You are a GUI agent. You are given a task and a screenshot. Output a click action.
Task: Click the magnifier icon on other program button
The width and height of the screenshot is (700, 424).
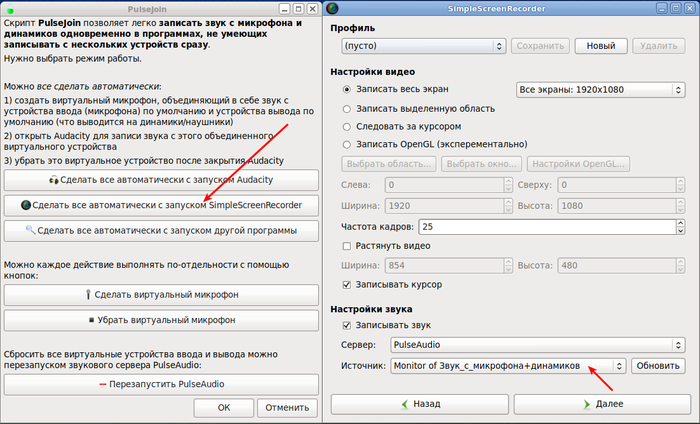click(30, 230)
